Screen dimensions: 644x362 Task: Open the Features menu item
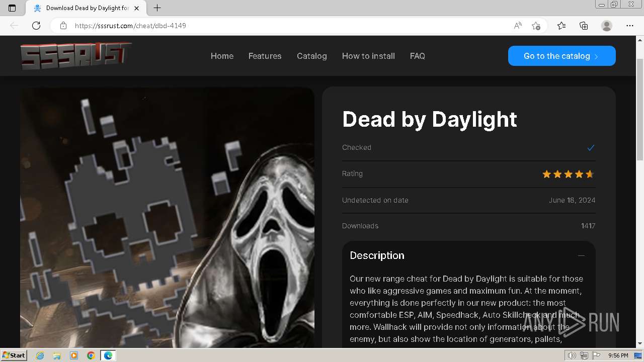pyautogui.click(x=265, y=56)
